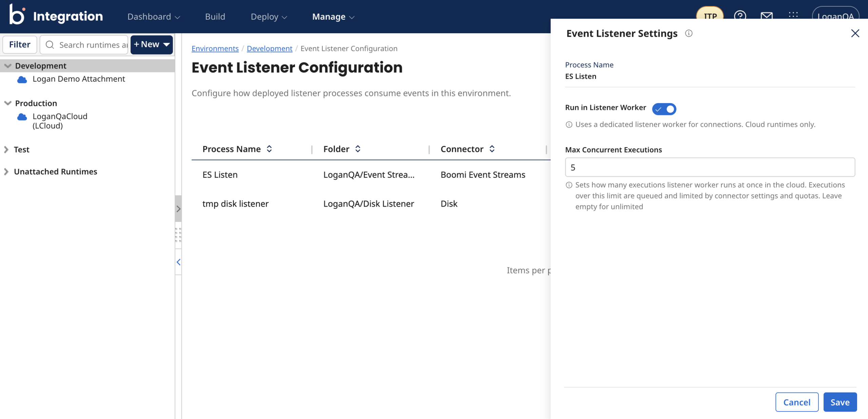
Task: Click info icon next to max executions hint
Action: (569, 185)
